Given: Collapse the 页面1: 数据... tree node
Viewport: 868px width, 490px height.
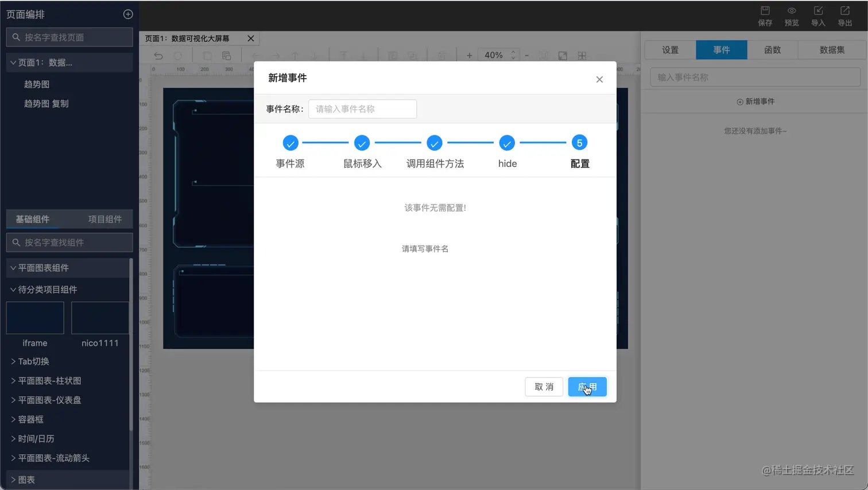Looking at the screenshot, I should click(13, 63).
